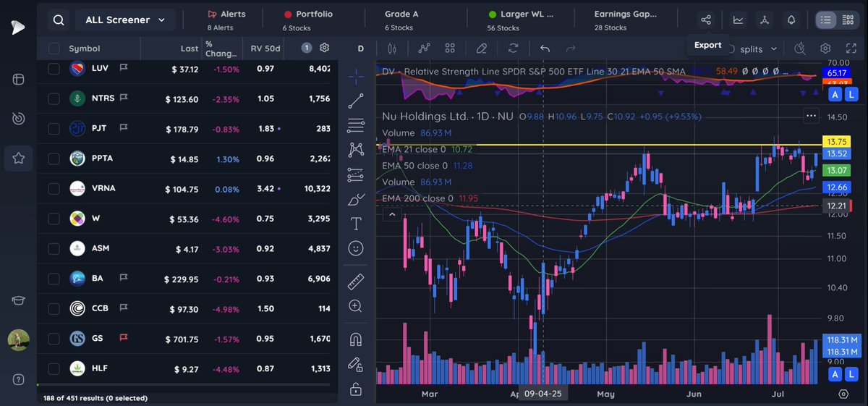Enter fullscreen chart mode

coord(851,48)
